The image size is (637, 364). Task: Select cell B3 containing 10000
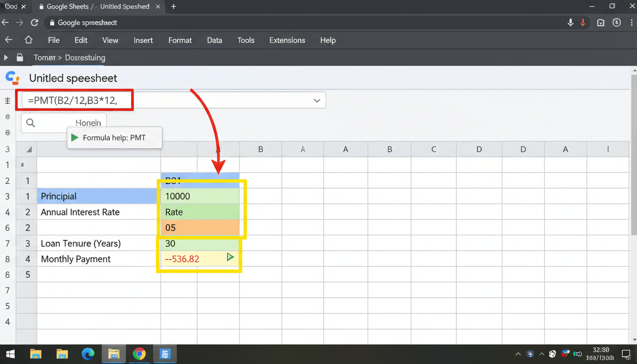199,196
